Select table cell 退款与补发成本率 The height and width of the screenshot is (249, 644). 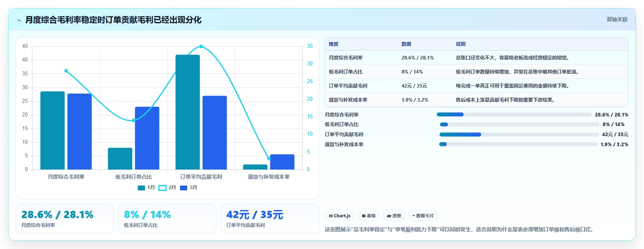coord(348,100)
